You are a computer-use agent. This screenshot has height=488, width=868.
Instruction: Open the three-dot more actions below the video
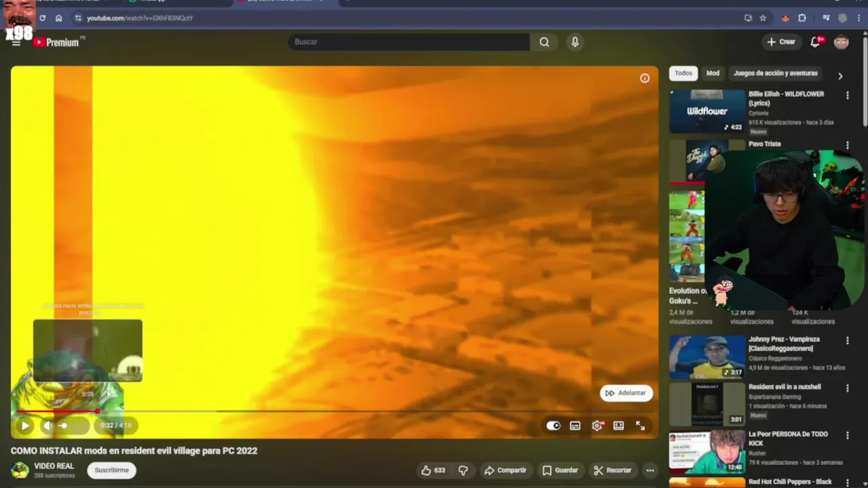pos(650,470)
